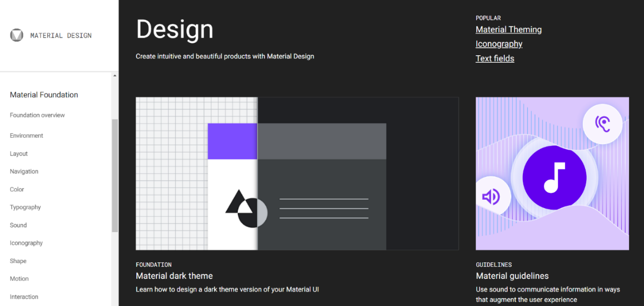The image size is (644, 306).
Task: Click the sidebar scrollbar thumb
Action: (115, 175)
